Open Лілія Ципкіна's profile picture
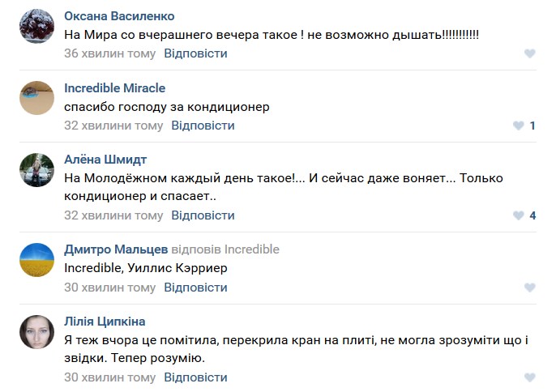Image resolution: width=556 pixels, height=392 pixels. click(36, 332)
